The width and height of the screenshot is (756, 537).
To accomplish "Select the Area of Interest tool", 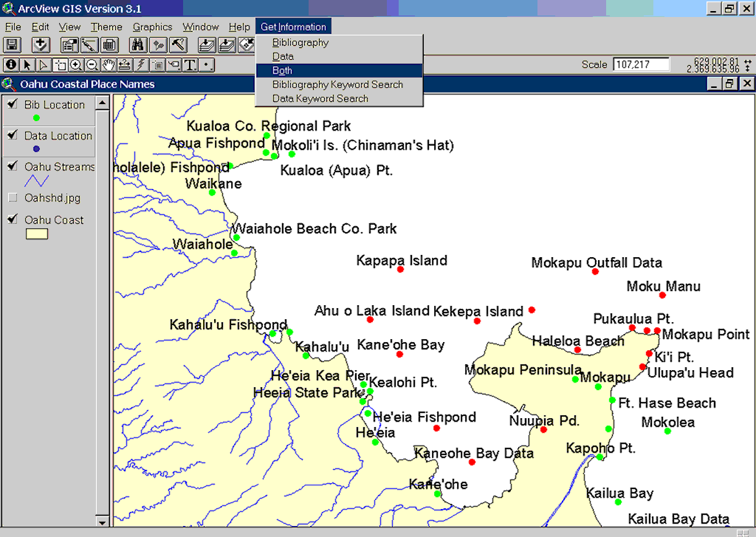I will coord(158,65).
